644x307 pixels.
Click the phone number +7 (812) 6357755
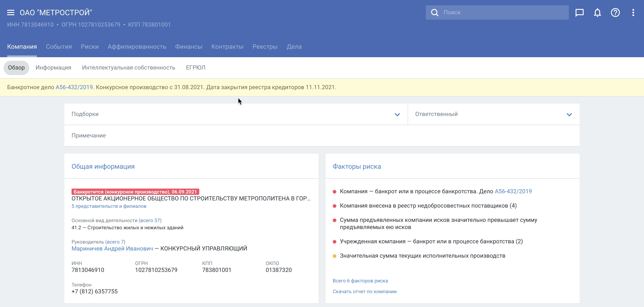95,292
